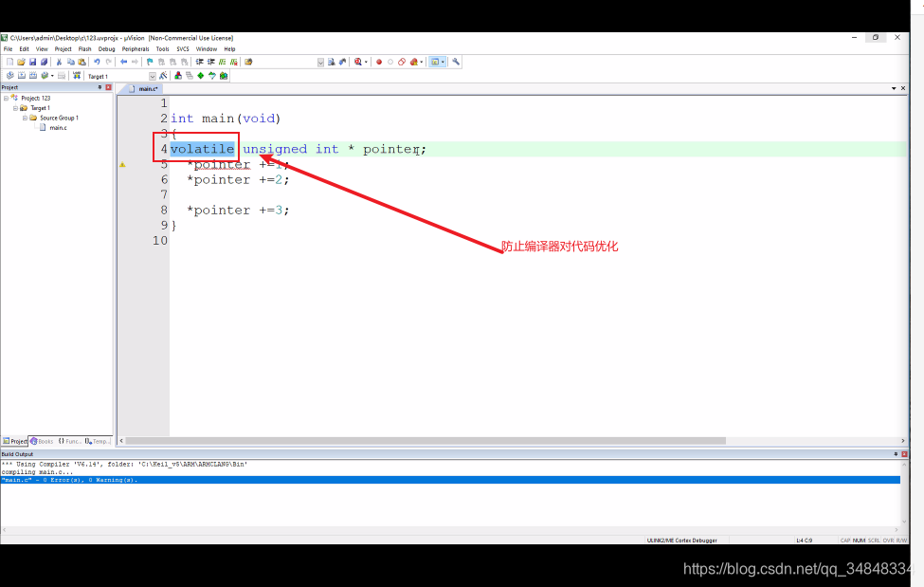The width and height of the screenshot is (924, 587).
Task: Click the '0 Error(s), 0 Warning(s)' output line
Action: click(x=450, y=480)
